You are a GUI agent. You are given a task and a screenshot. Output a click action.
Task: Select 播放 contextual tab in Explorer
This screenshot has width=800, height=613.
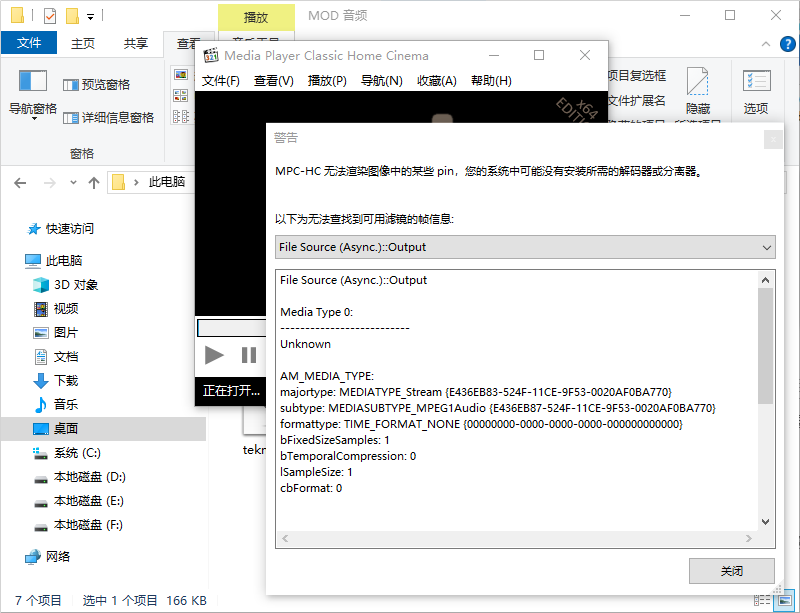(256, 17)
